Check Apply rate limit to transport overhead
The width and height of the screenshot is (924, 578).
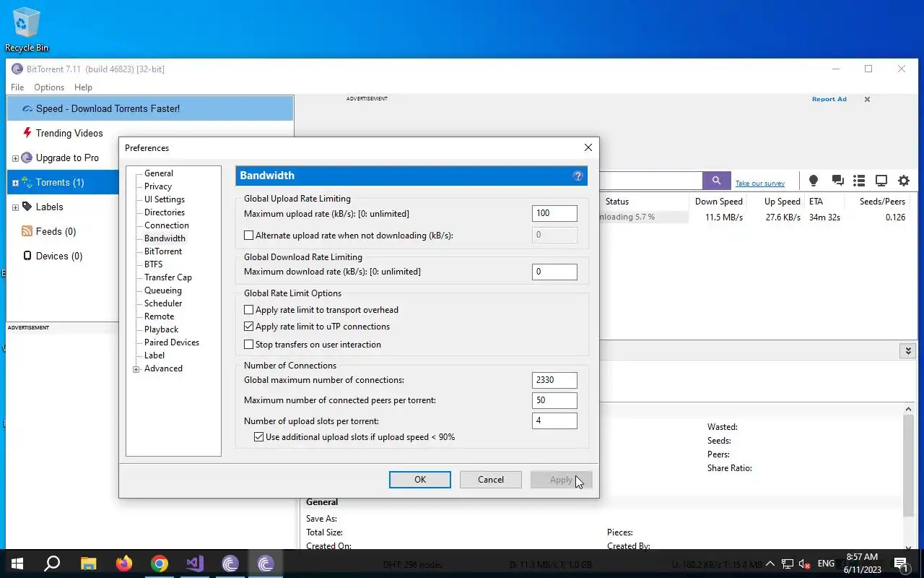click(249, 309)
